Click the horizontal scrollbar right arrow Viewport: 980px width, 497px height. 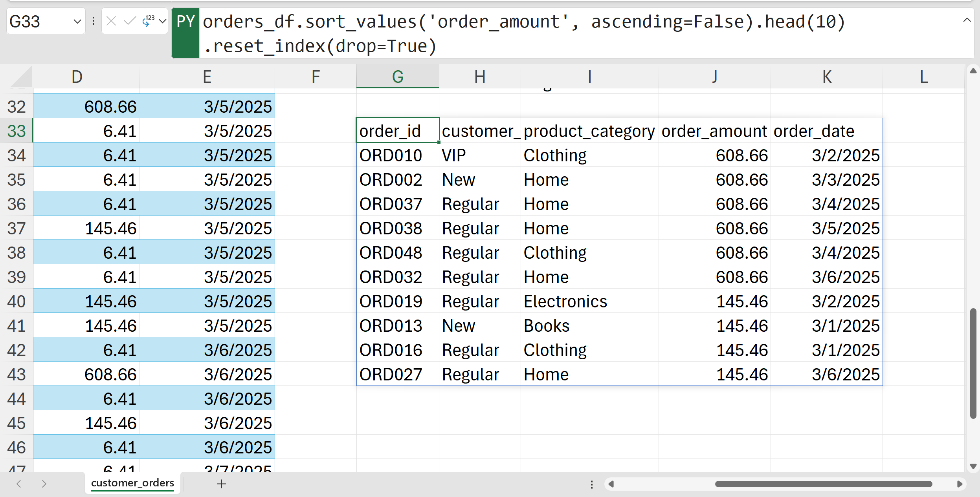tap(960, 484)
